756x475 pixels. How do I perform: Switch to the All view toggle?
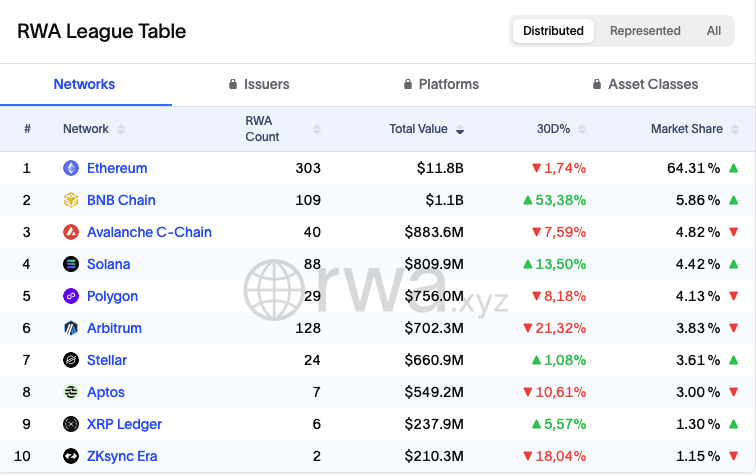click(x=714, y=31)
